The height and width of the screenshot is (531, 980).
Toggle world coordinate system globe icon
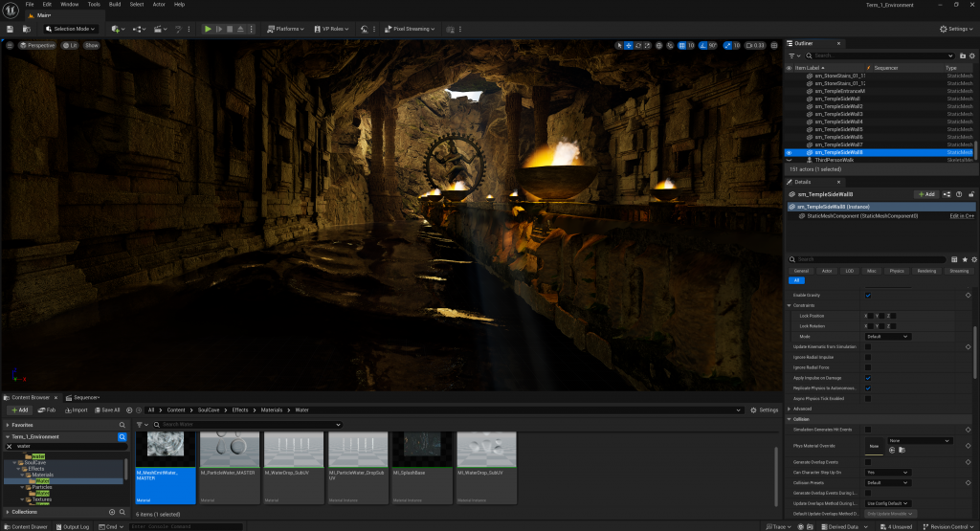coord(658,45)
